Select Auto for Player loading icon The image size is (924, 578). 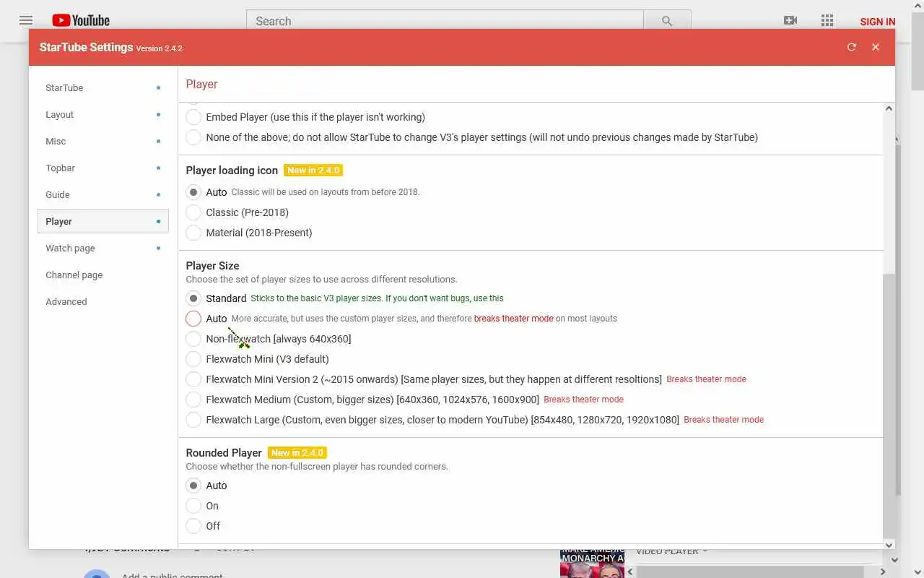[193, 192]
